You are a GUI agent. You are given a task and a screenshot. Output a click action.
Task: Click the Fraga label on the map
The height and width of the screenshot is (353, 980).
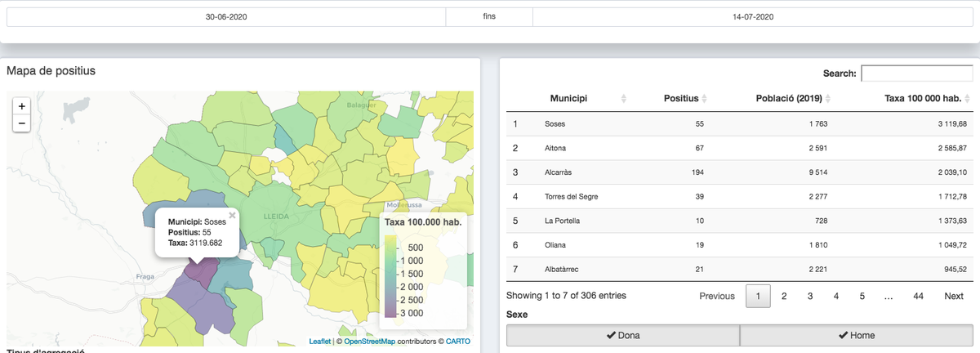(144, 278)
